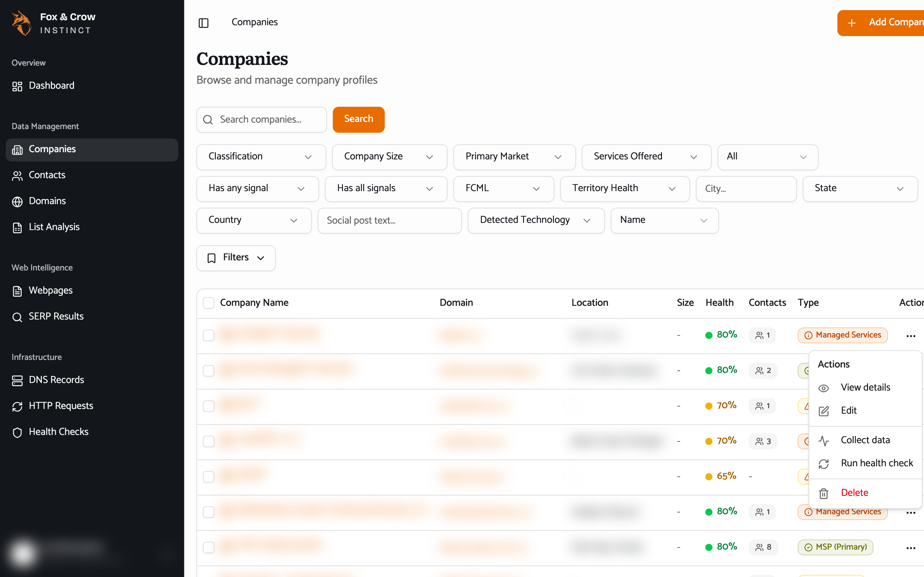Image resolution: width=924 pixels, height=577 pixels.
Task: Open Health Checks shield icon
Action: 17,432
